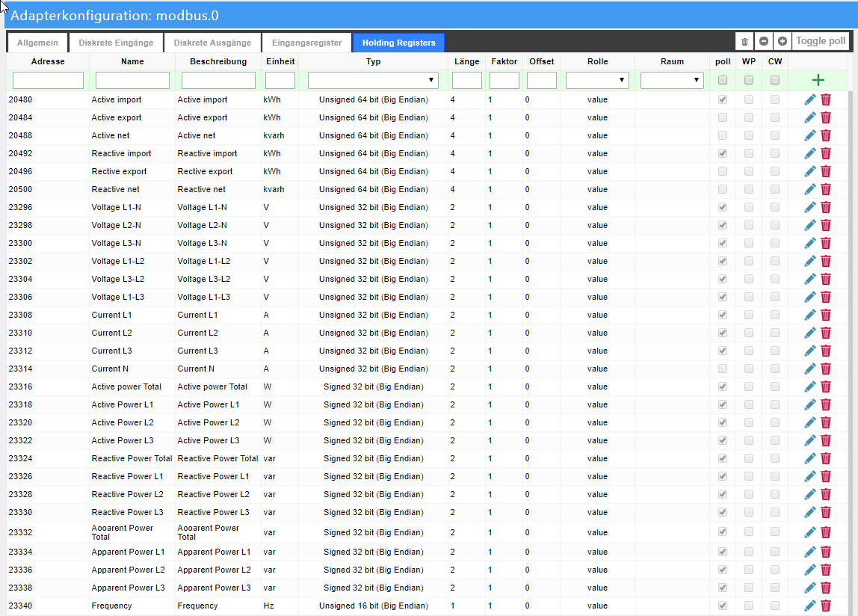The image size is (858, 616).
Task: Delete the Apparent Power L1 row
Action: coord(826,552)
